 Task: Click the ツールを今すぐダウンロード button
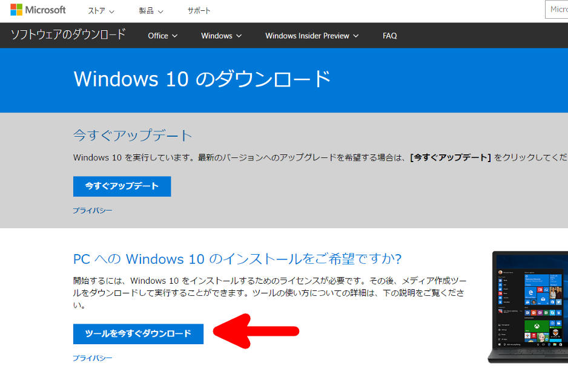click(x=139, y=334)
